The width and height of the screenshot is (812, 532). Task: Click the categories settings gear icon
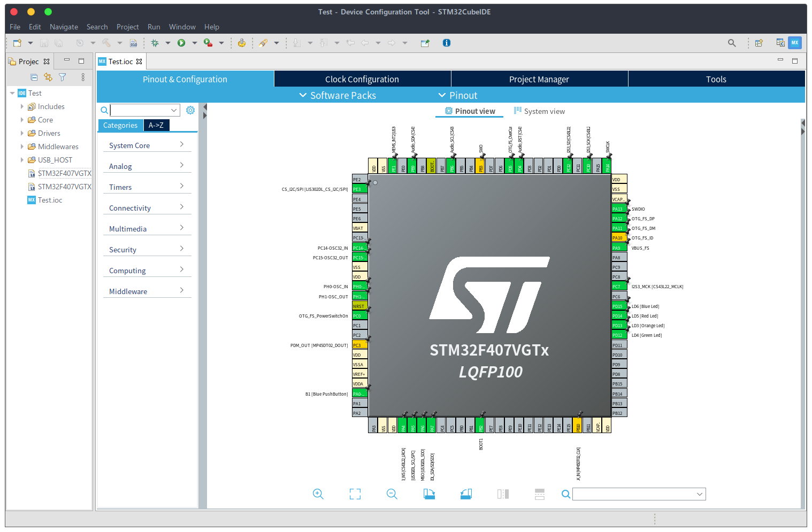click(x=190, y=110)
